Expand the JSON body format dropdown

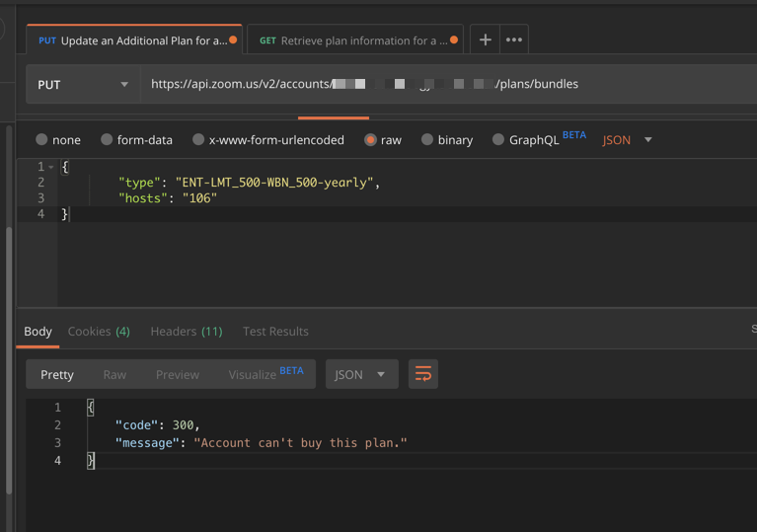pos(628,140)
